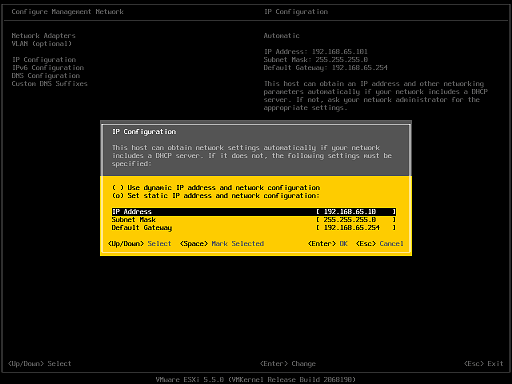Click <Up/Down> Select hint in dialog
This screenshot has width=512, height=384.
pyautogui.click(x=140, y=244)
